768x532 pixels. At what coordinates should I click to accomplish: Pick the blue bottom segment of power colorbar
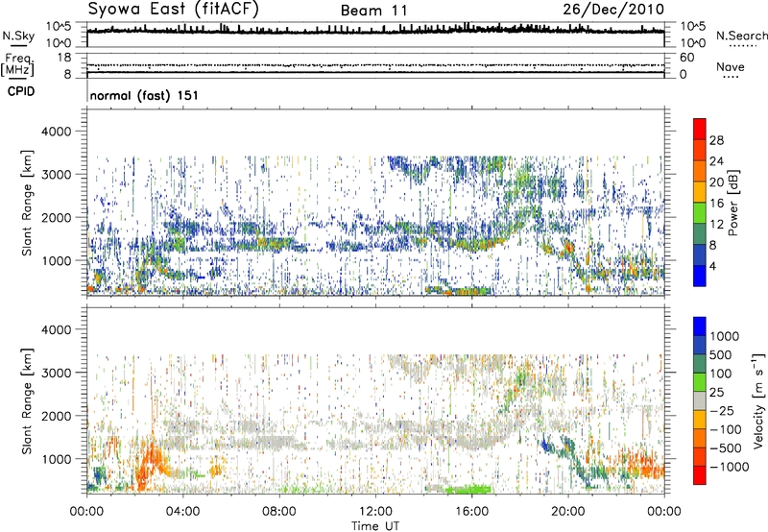click(700, 276)
